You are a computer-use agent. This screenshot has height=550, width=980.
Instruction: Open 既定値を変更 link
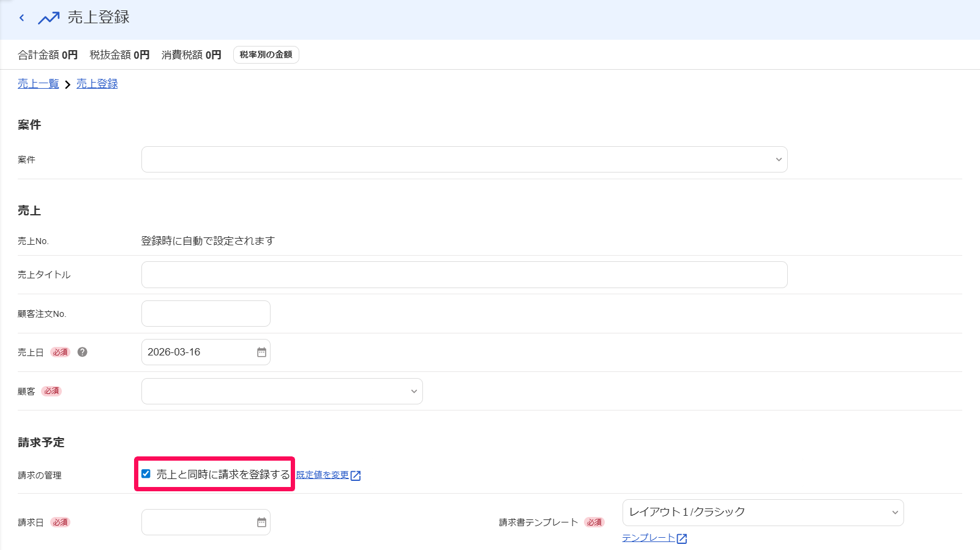click(x=323, y=475)
